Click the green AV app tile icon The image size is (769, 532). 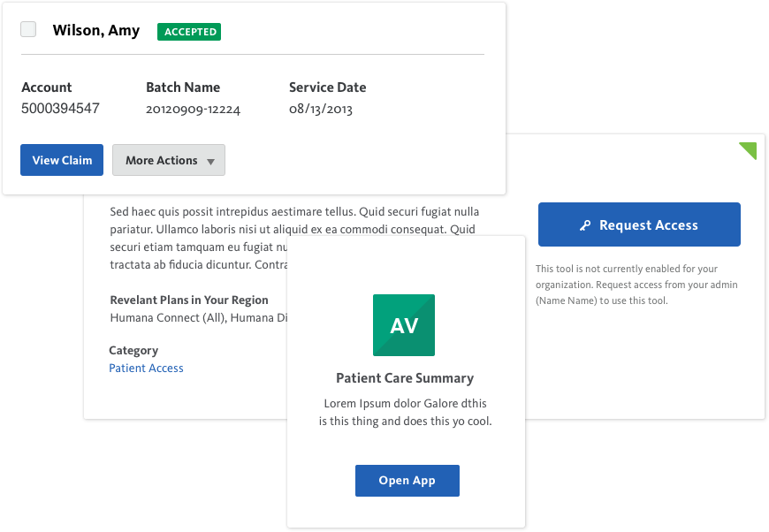coord(404,325)
